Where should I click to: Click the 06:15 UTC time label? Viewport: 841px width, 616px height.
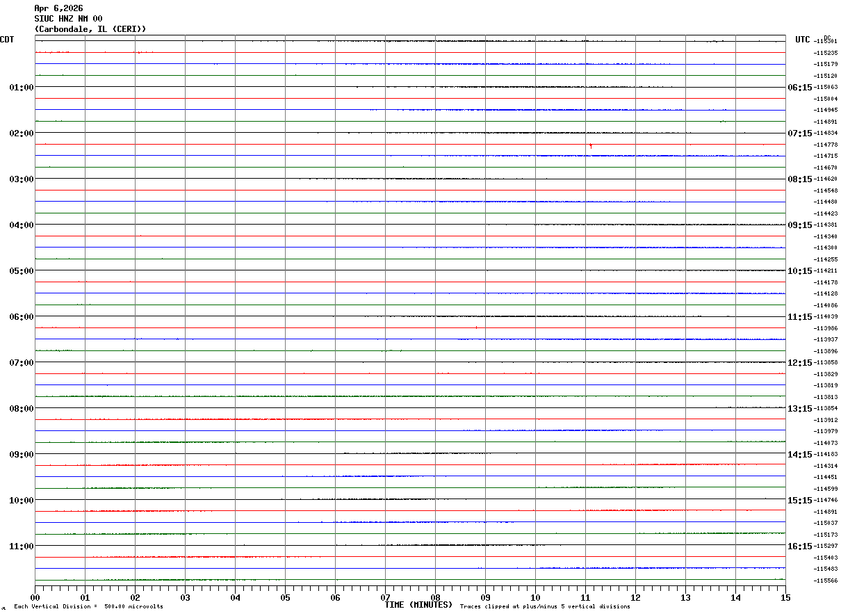coord(799,88)
